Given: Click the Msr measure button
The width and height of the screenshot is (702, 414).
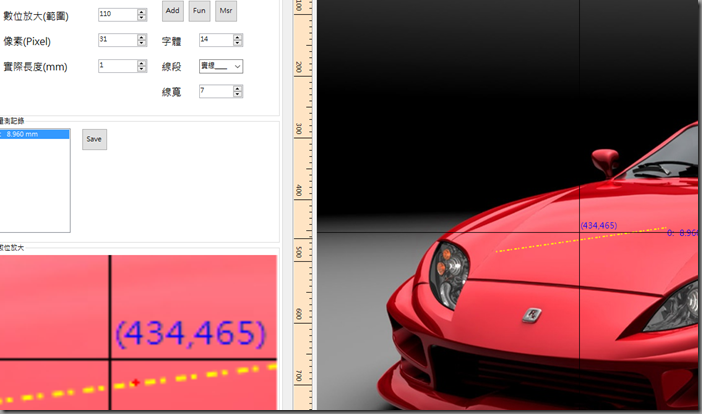Looking at the screenshot, I should coord(226,11).
